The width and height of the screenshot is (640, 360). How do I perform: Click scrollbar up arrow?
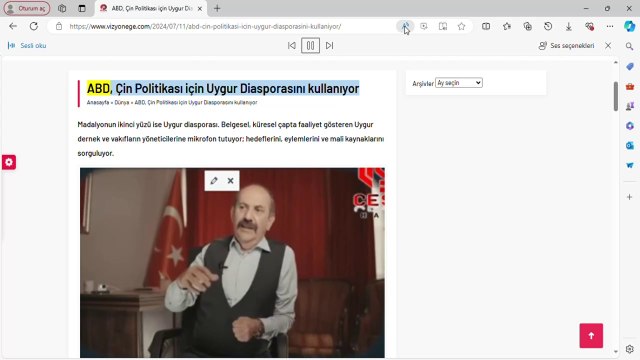coord(616,62)
